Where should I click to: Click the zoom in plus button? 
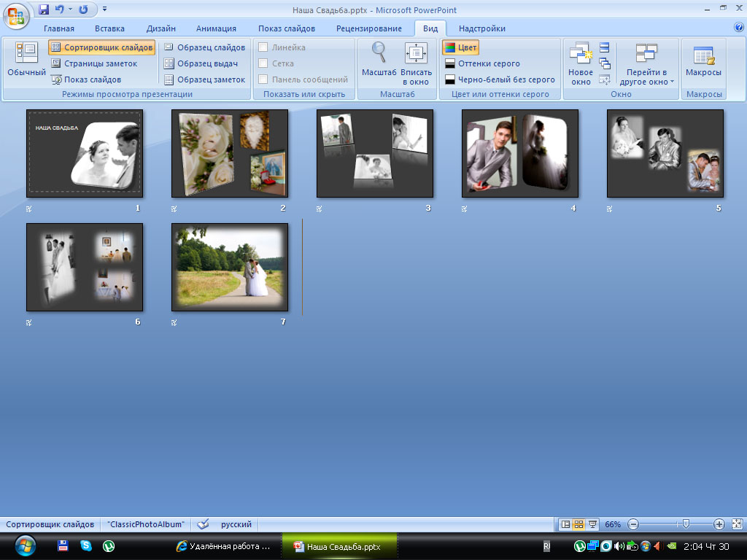tap(719, 524)
